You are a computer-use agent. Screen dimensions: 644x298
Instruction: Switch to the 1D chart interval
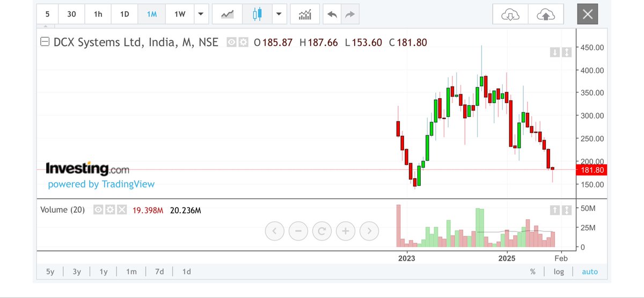pyautogui.click(x=125, y=14)
